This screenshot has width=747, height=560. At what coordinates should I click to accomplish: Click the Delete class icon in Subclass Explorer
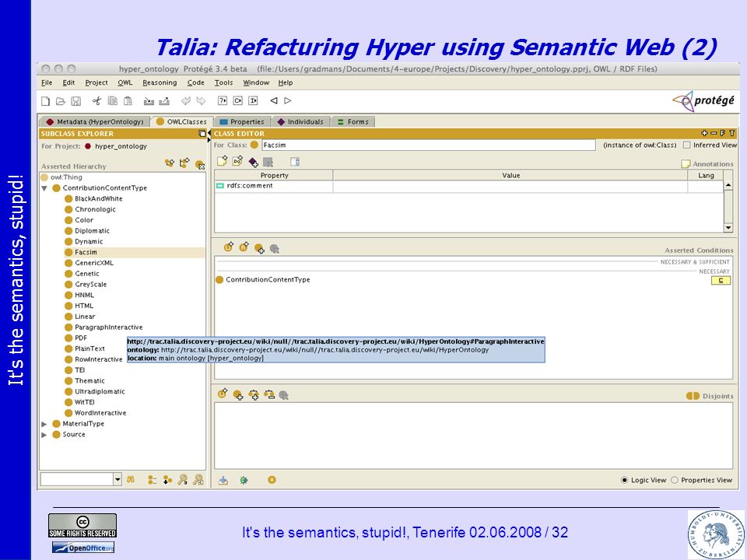click(200, 165)
